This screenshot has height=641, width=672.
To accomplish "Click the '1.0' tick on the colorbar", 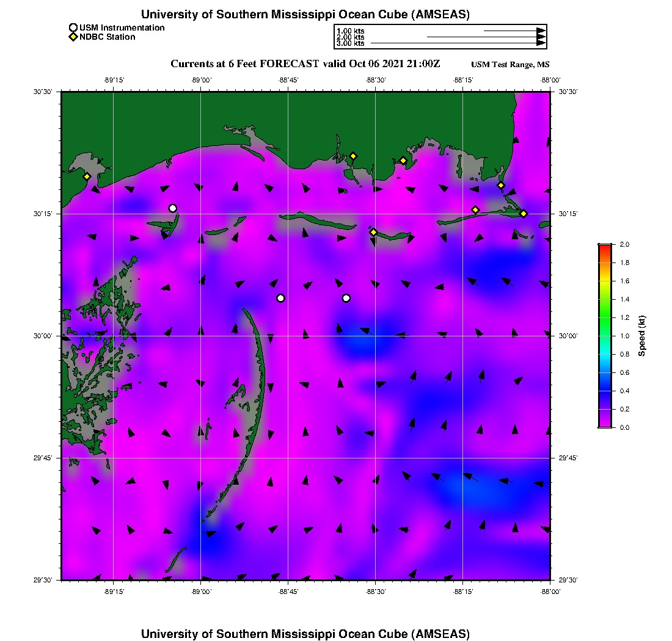I will [624, 336].
